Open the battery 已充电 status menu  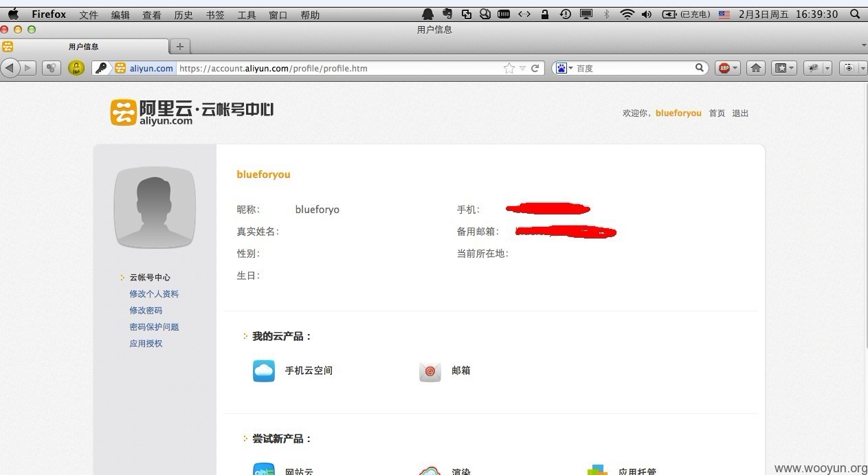tap(686, 14)
